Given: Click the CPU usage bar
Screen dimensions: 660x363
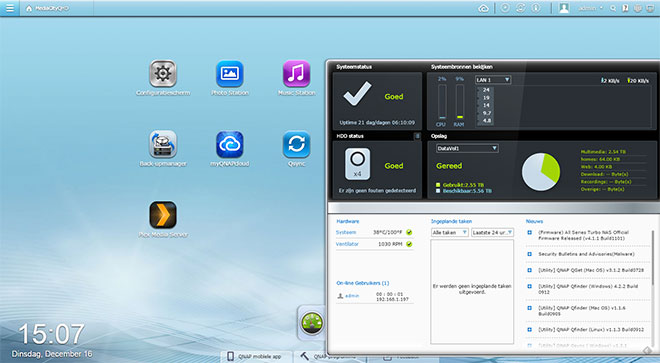Looking at the screenshot, I should 442,102.
